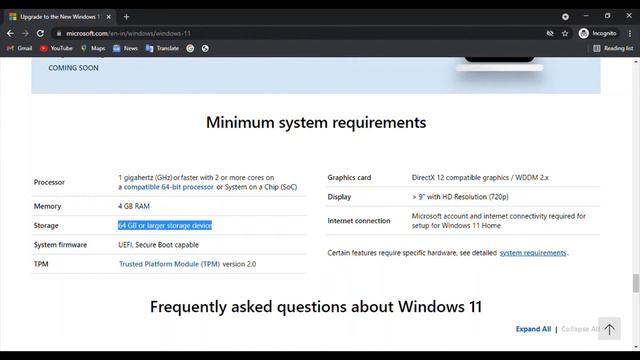The height and width of the screenshot is (360, 640).
Task: Open Translate bookmark
Action: tap(162, 48)
